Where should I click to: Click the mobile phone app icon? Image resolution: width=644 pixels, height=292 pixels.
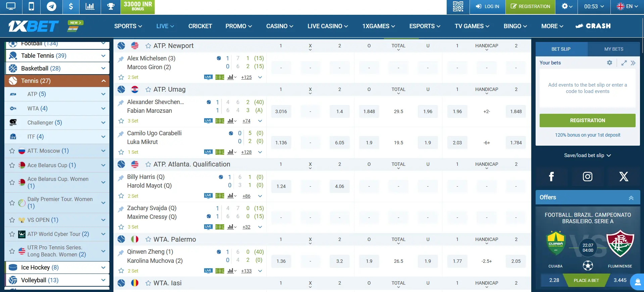tap(31, 7)
